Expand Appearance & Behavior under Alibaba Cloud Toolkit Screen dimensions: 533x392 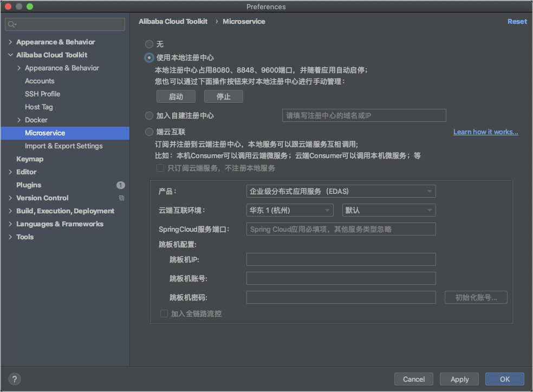click(x=19, y=68)
